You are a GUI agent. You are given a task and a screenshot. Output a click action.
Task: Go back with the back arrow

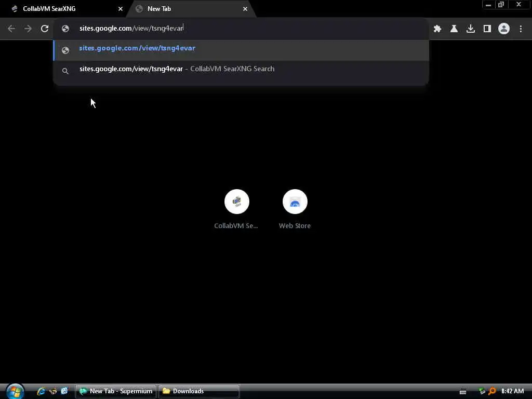pos(11,29)
